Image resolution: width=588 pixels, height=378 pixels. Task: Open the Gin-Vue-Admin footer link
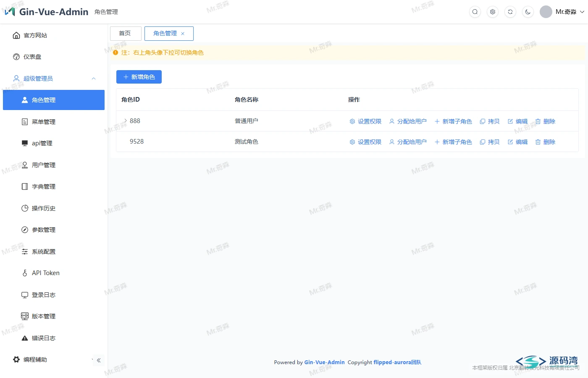pyautogui.click(x=324, y=362)
